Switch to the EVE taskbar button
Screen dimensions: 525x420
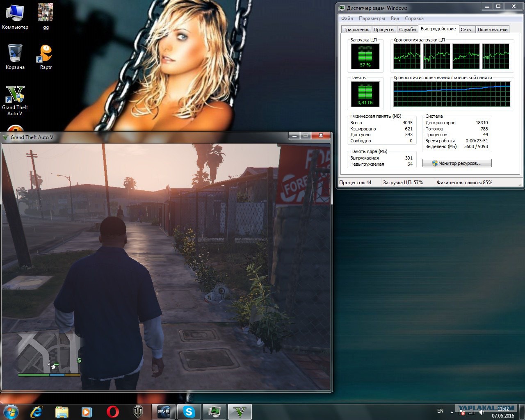click(164, 412)
